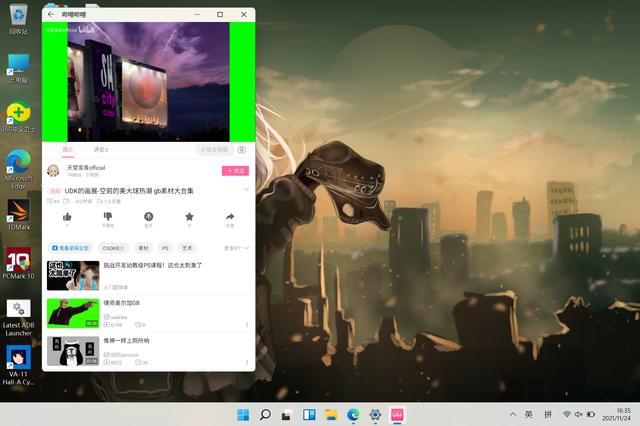This screenshot has width=640, height=426.
Task: Open the 360 Security Guard desktop shortcut
Action: (18, 117)
